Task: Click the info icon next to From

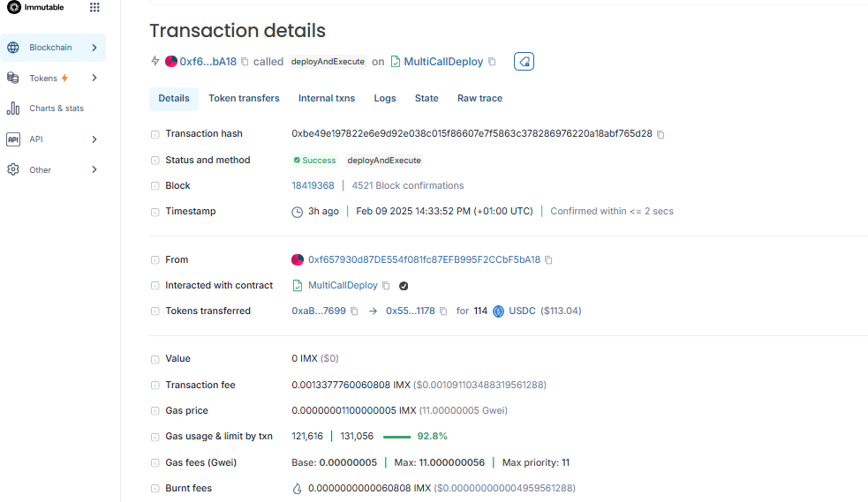Action: click(x=155, y=260)
